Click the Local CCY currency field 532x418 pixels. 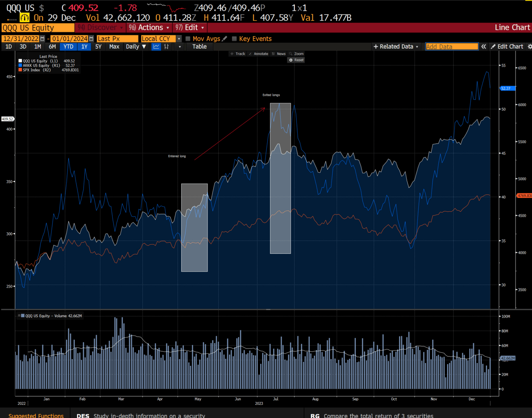coord(158,39)
